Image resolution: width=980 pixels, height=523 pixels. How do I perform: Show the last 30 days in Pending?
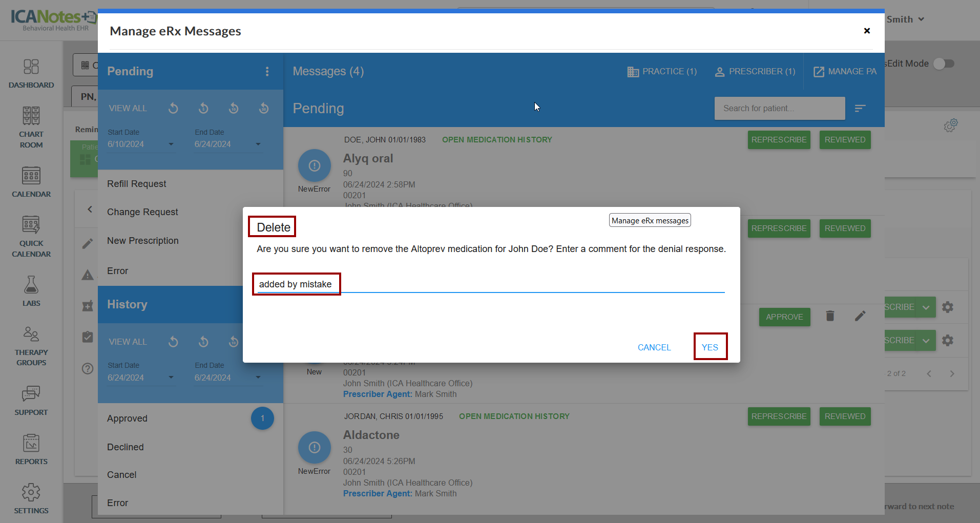pos(264,108)
